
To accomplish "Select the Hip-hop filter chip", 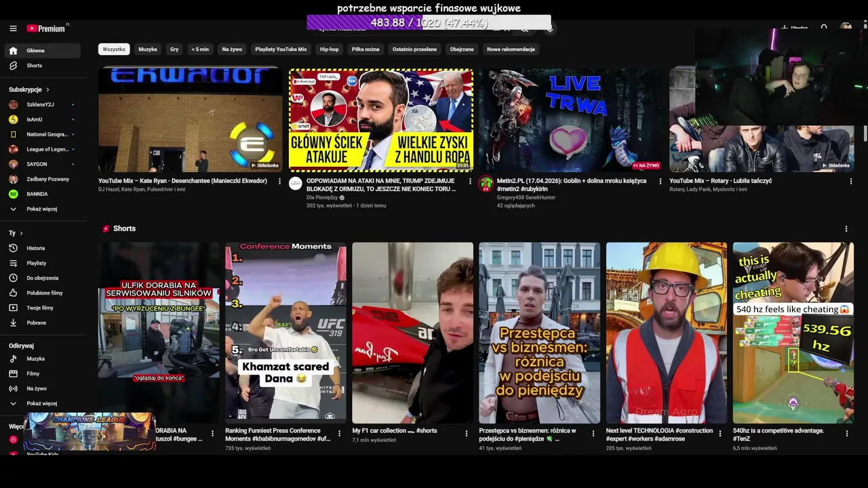I will pos(330,49).
